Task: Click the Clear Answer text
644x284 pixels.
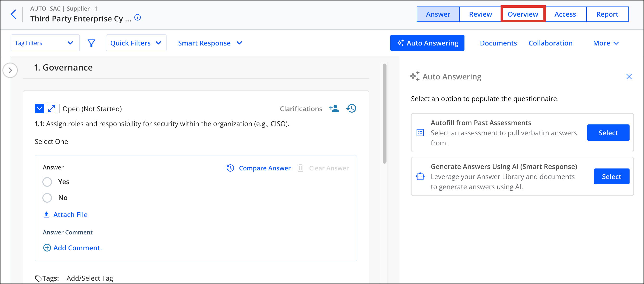Action: (x=329, y=168)
